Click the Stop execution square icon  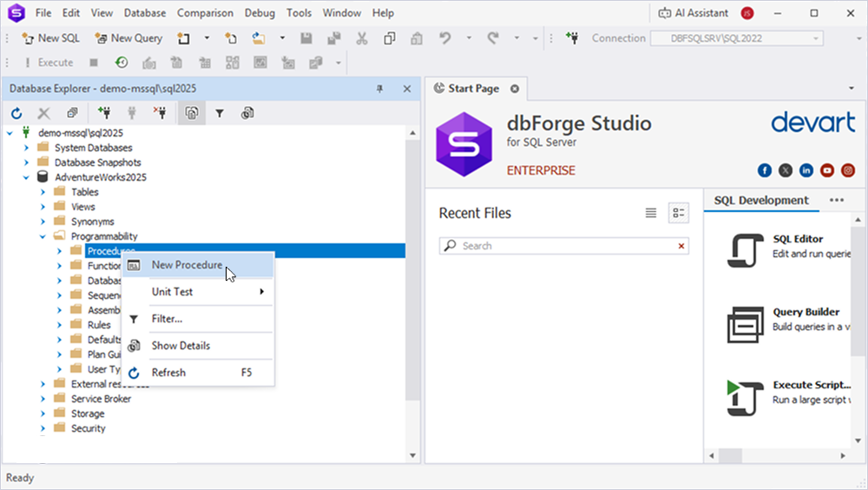point(94,63)
